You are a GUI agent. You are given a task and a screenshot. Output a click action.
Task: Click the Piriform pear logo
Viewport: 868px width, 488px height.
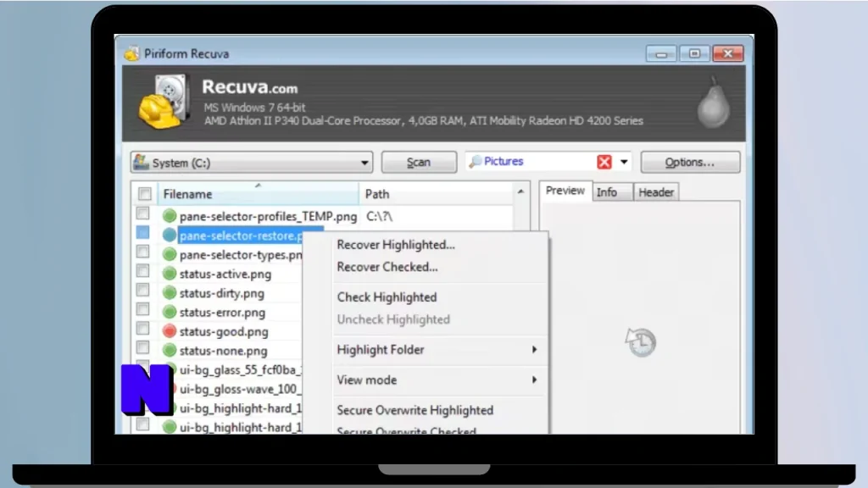pyautogui.click(x=713, y=103)
